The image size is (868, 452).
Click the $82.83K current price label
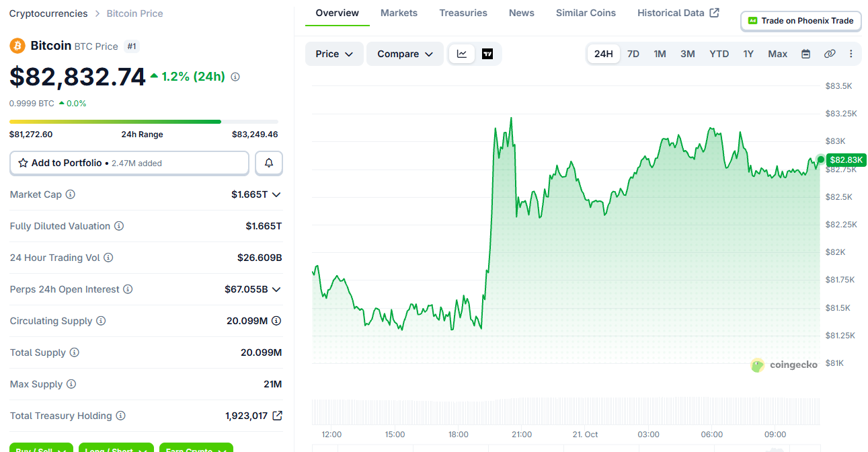[x=846, y=160]
